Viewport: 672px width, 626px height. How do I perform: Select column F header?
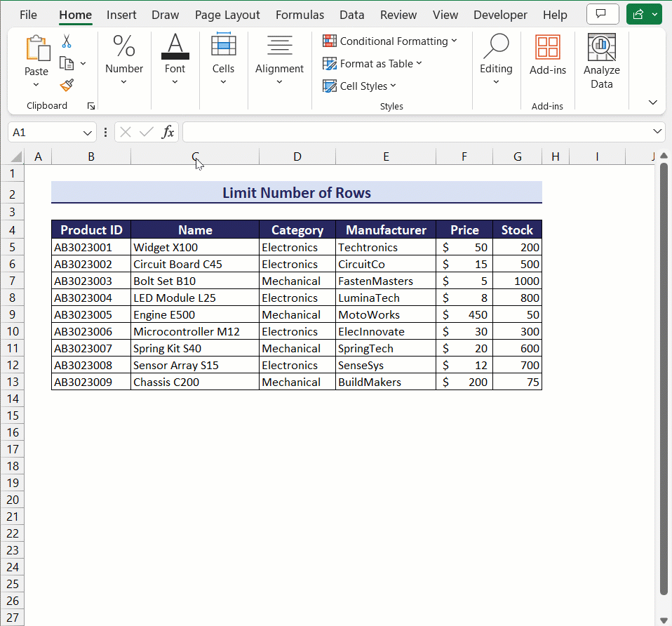464,156
